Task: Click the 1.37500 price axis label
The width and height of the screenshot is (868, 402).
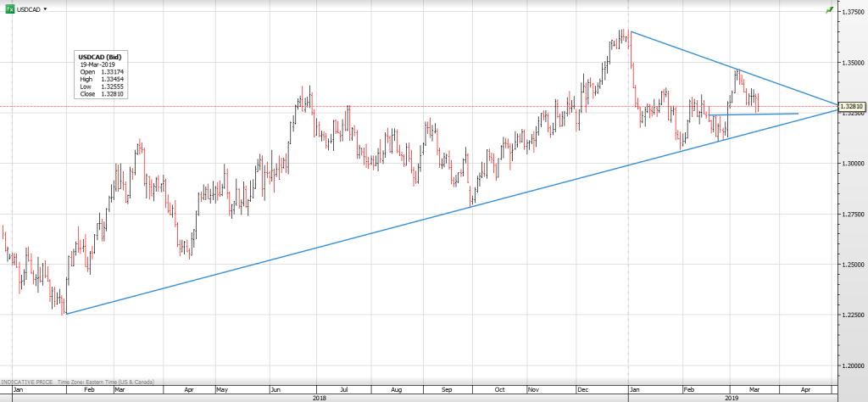Action: click(x=853, y=12)
